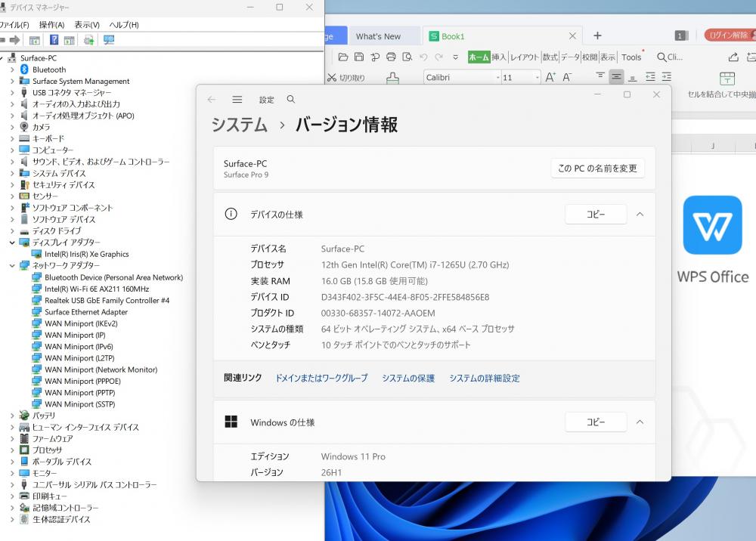Expand the バッテリ tree node
Screen dimensions: 756x541
[x=12, y=416]
